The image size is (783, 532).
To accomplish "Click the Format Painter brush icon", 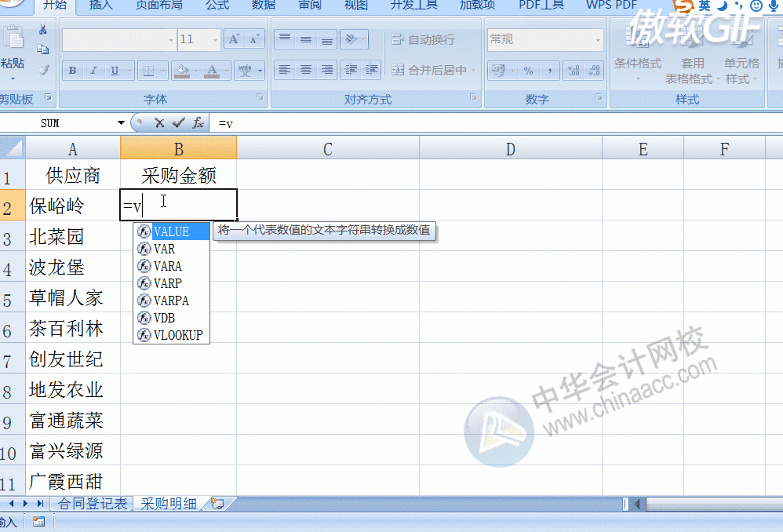I will [x=44, y=71].
